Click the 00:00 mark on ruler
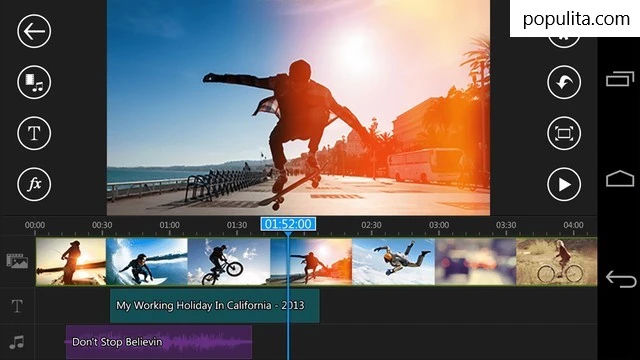Image resolution: width=640 pixels, height=360 pixels. [35, 225]
